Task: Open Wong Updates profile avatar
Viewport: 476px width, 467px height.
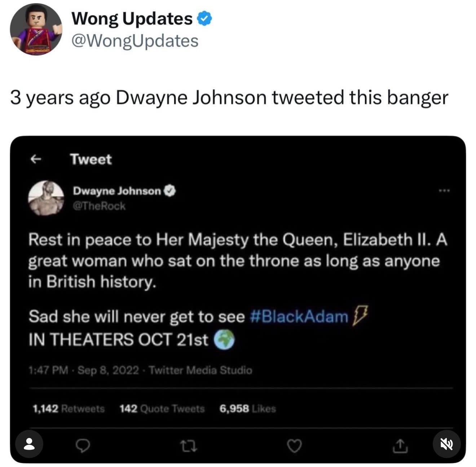Action: point(36,29)
